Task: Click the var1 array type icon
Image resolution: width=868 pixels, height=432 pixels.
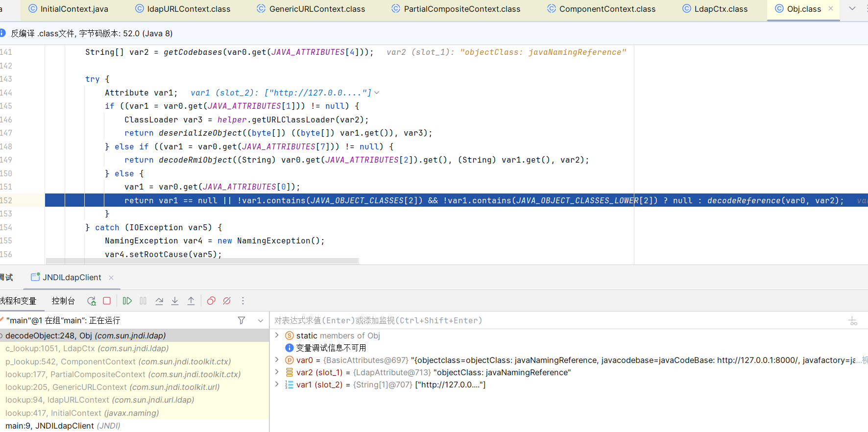Action: (289, 384)
